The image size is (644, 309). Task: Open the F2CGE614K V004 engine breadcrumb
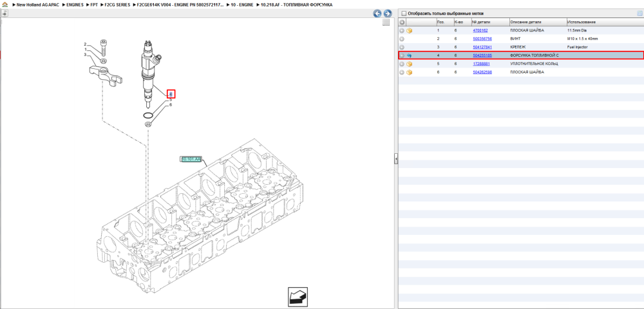[x=180, y=5]
